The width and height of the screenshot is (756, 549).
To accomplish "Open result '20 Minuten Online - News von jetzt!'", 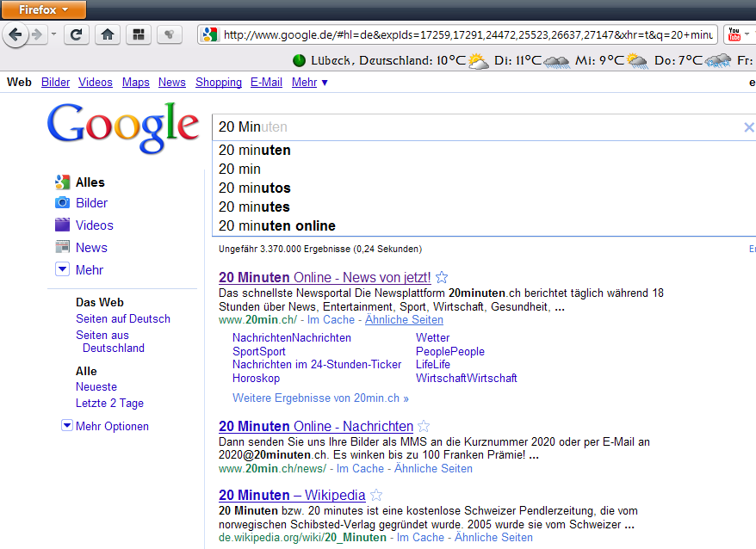I will click(325, 278).
